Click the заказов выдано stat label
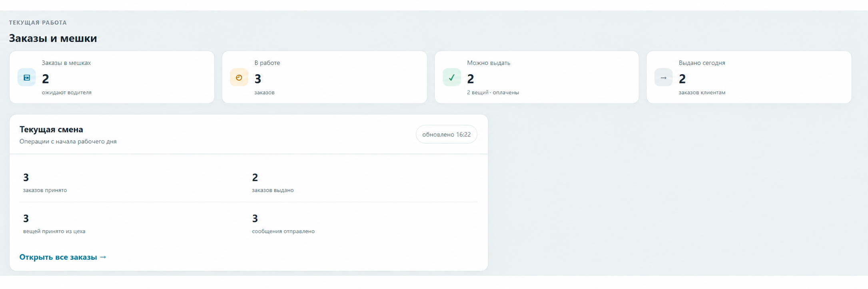Screen dimensions: 868x289 [x=273, y=190]
